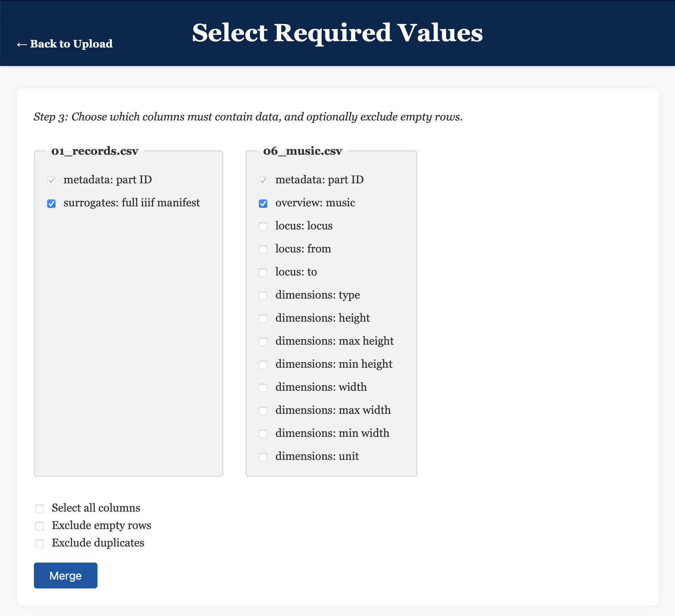Select dimensions: max width checkbox
The image size is (675, 616).
tap(263, 411)
